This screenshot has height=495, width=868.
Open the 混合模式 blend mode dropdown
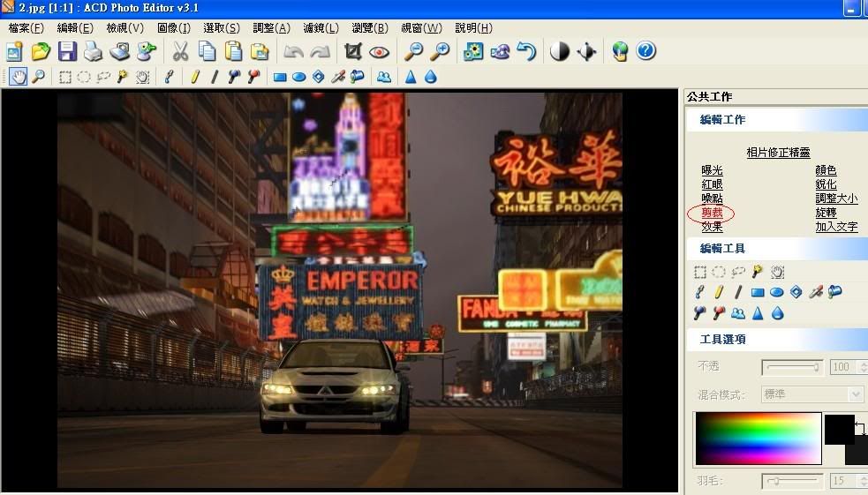[855, 394]
